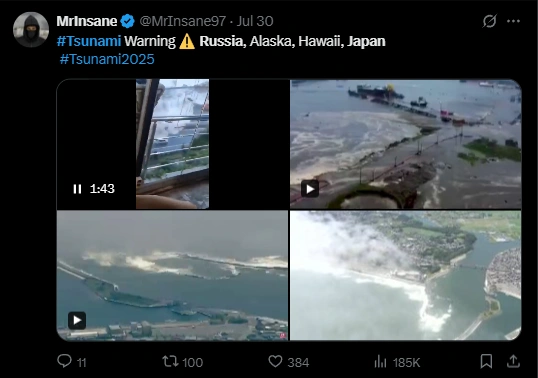Click the blue verified badge

(128, 21)
